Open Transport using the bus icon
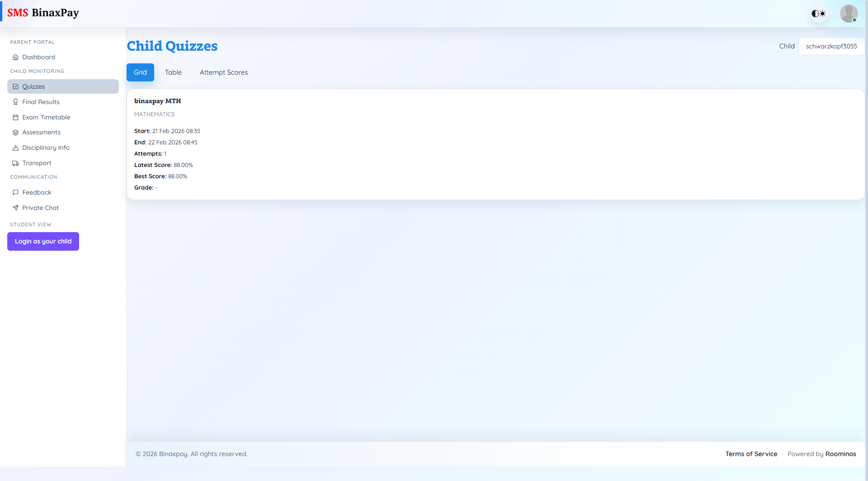This screenshot has width=868, height=481. (x=16, y=163)
